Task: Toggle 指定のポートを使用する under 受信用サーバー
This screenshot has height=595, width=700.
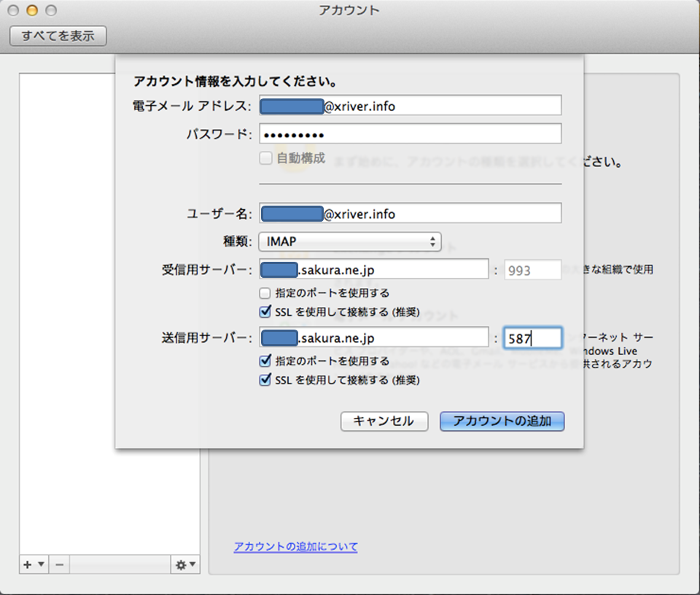Action: pyautogui.click(x=266, y=293)
